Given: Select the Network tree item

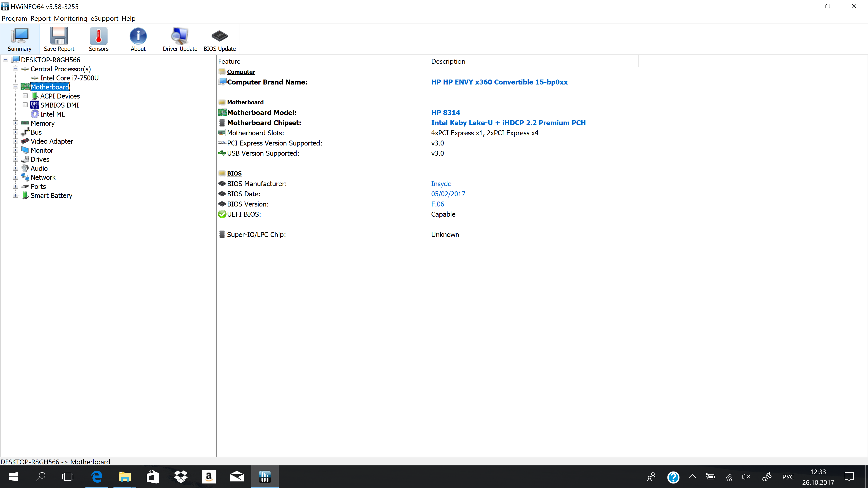Looking at the screenshot, I should [43, 178].
